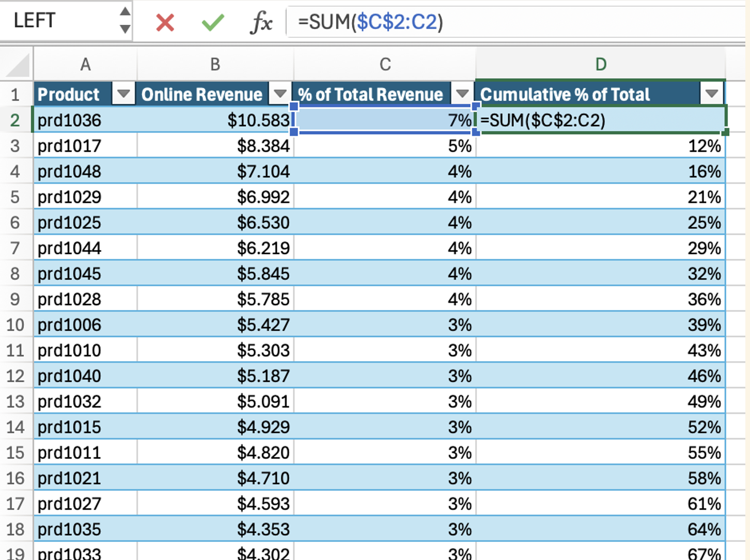Open the Product column filter dropdown
The image size is (750, 560).
tap(123, 94)
